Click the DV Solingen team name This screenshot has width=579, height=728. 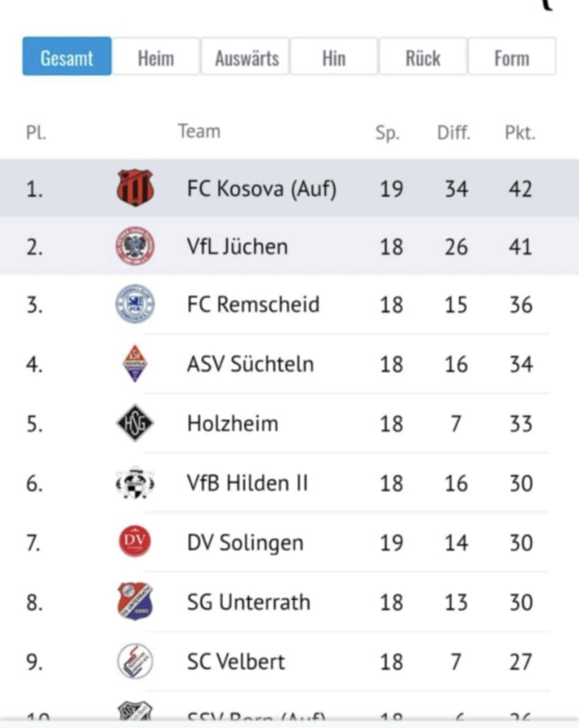pyautogui.click(x=245, y=542)
